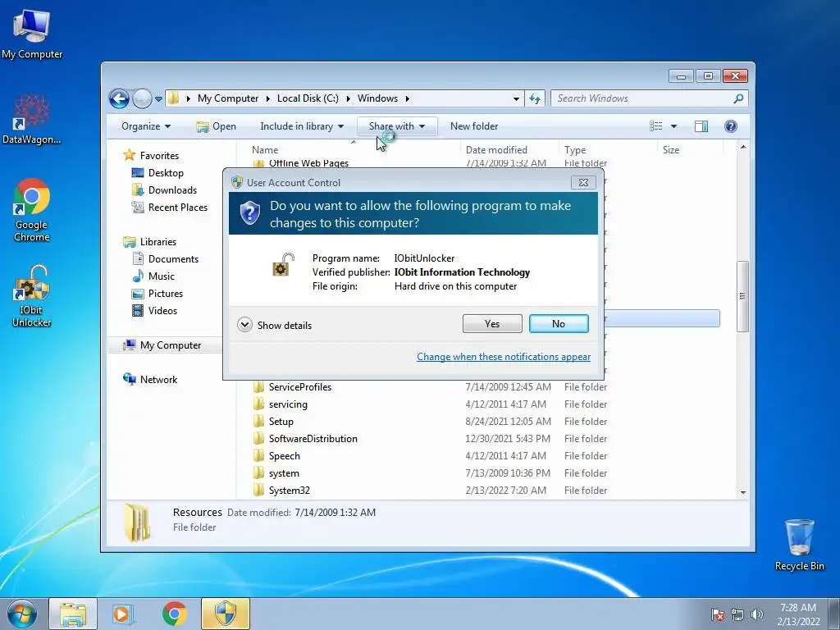Image resolution: width=840 pixels, height=630 pixels.
Task: Click the Open toolbar button
Action: [216, 126]
